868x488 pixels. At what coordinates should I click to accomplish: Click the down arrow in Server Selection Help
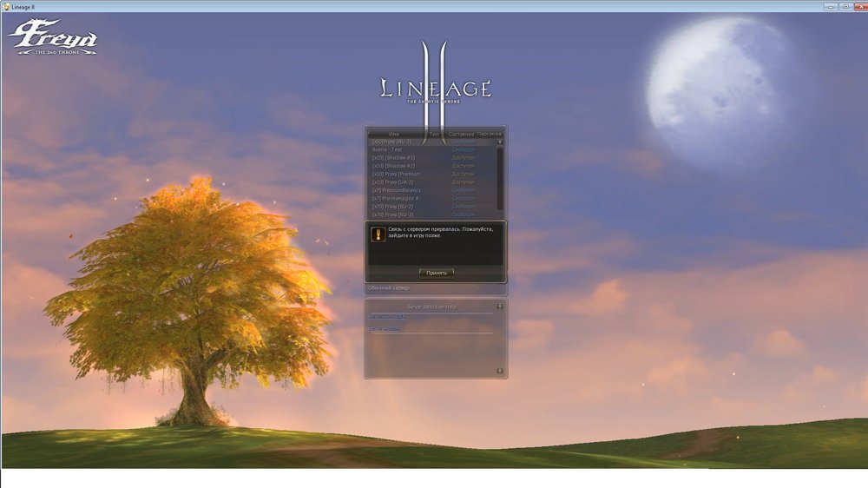[500, 371]
